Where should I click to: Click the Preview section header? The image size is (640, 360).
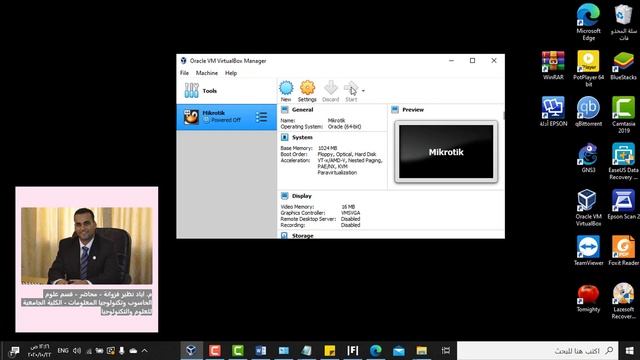pos(413,109)
